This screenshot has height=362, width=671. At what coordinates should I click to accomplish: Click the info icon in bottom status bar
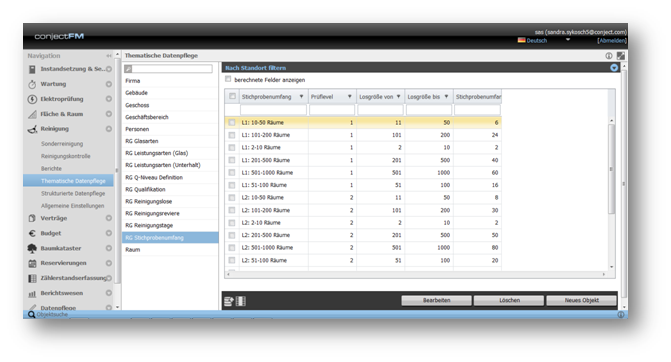[621, 315]
